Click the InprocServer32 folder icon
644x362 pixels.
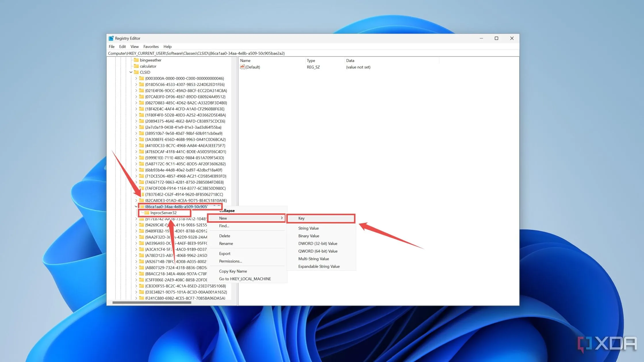[147, 213]
